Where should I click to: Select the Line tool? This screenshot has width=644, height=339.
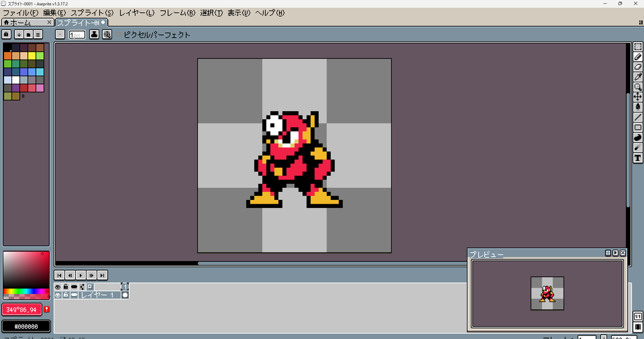pyautogui.click(x=638, y=118)
